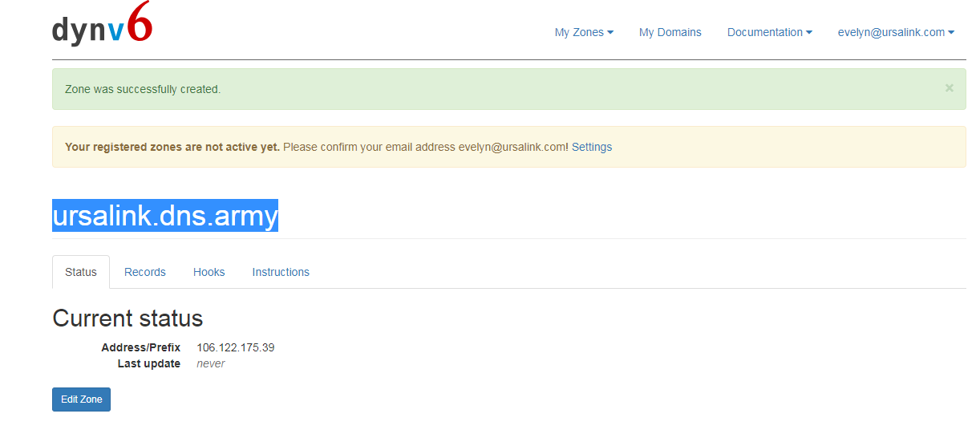Go to My Domains page
980x438 pixels.
670,32
